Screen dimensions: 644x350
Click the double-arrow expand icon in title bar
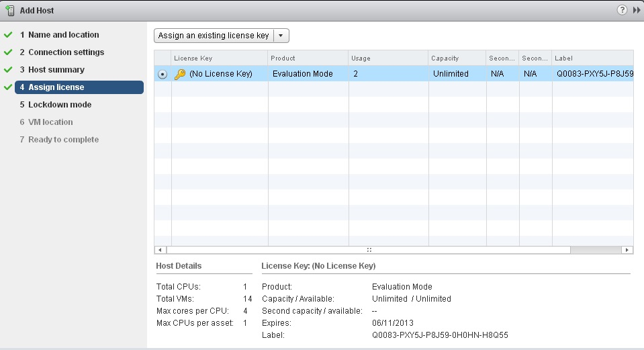pyautogui.click(x=636, y=10)
